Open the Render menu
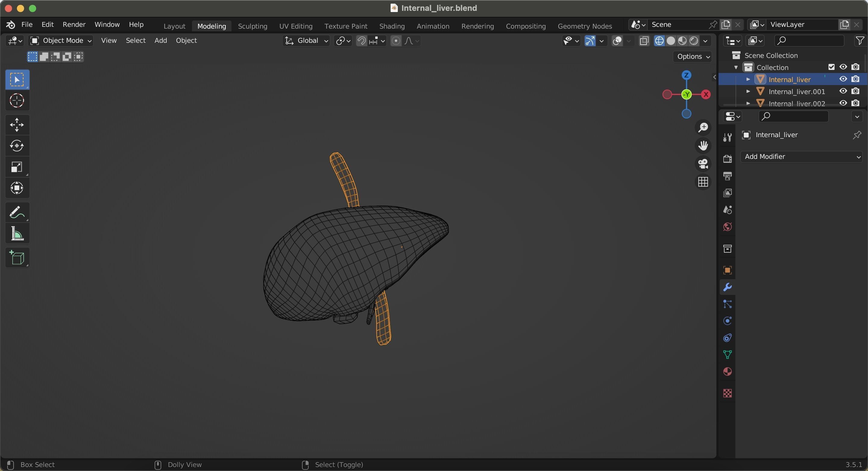 point(74,25)
